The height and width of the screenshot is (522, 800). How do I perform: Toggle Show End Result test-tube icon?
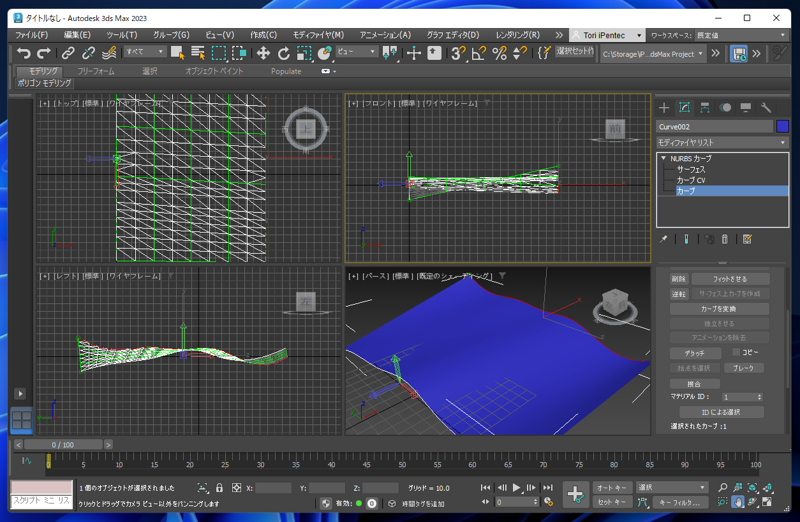tap(686, 239)
